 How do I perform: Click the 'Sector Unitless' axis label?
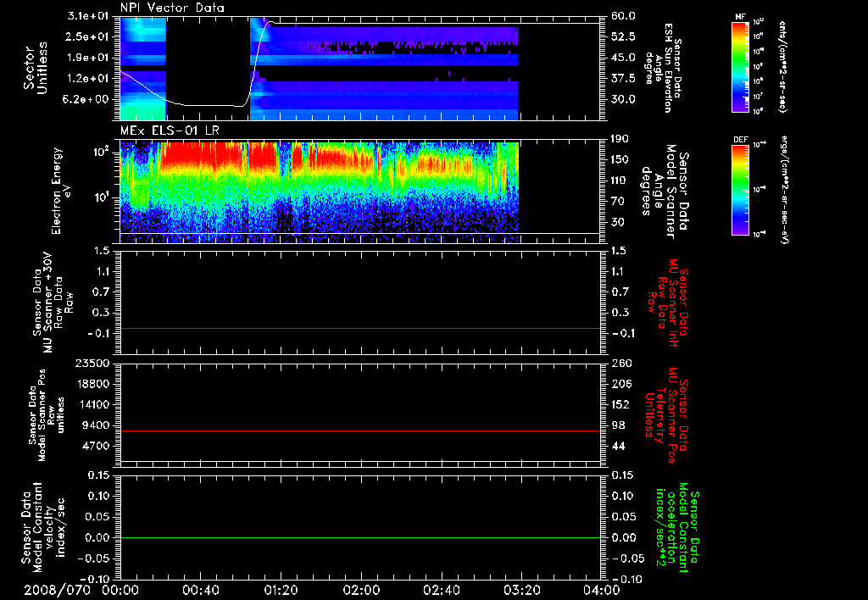(36, 68)
